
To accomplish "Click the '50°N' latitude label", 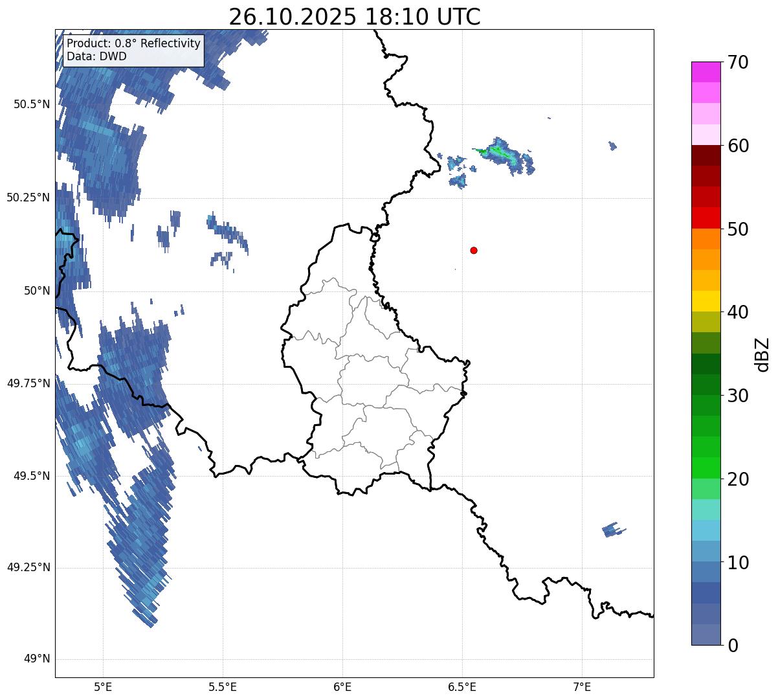I will [x=37, y=291].
